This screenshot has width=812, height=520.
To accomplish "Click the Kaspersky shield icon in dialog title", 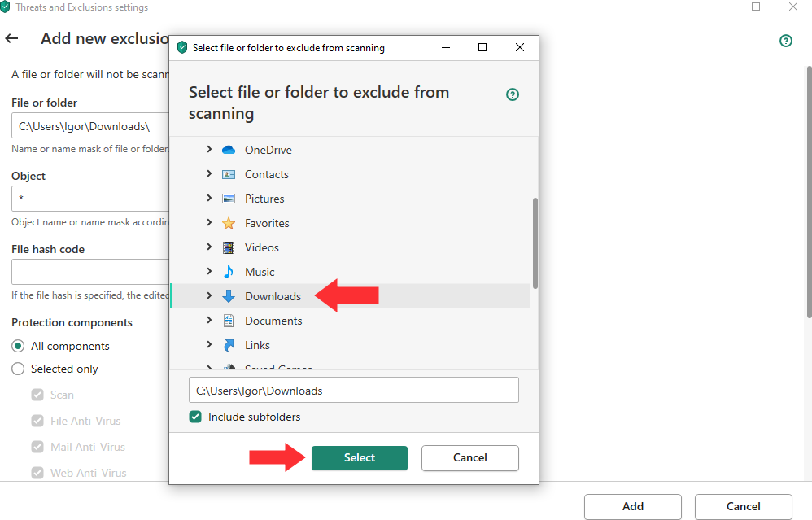I will click(181, 48).
